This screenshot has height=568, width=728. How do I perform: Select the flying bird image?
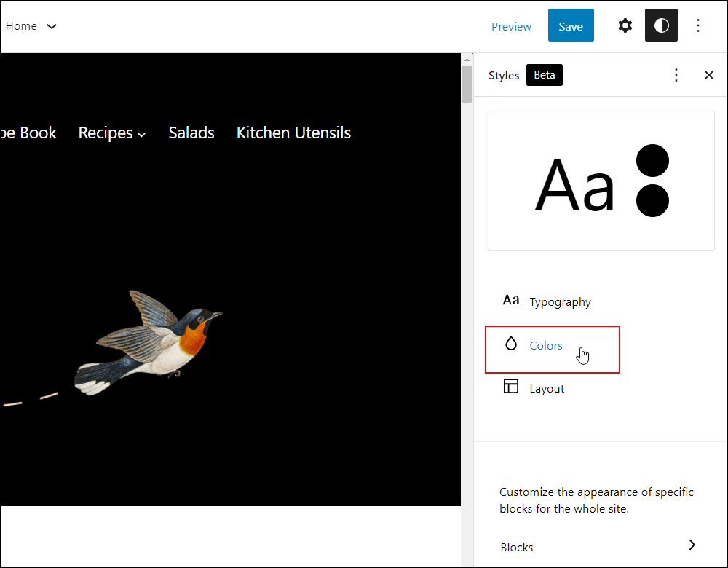149,342
